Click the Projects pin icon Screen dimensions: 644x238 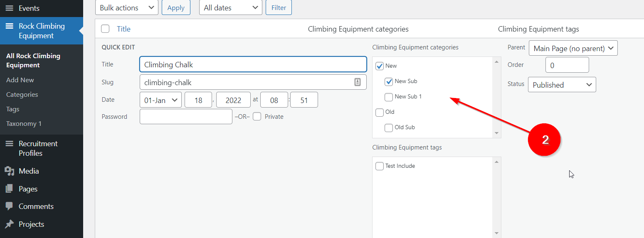[x=9, y=224]
